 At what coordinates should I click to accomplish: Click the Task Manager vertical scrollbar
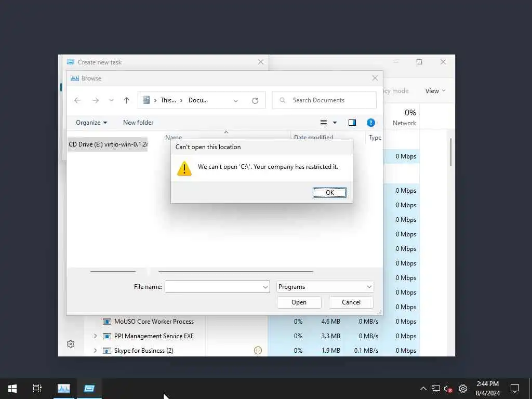tap(450, 152)
